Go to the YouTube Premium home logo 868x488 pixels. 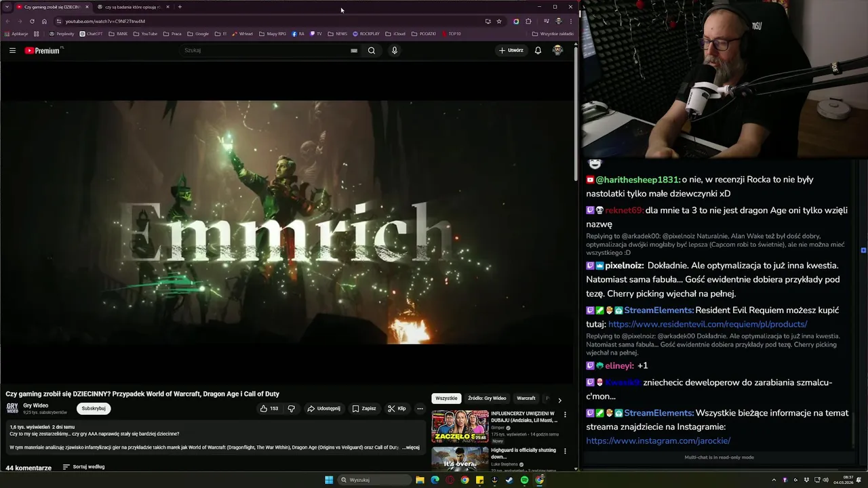point(43,50)
